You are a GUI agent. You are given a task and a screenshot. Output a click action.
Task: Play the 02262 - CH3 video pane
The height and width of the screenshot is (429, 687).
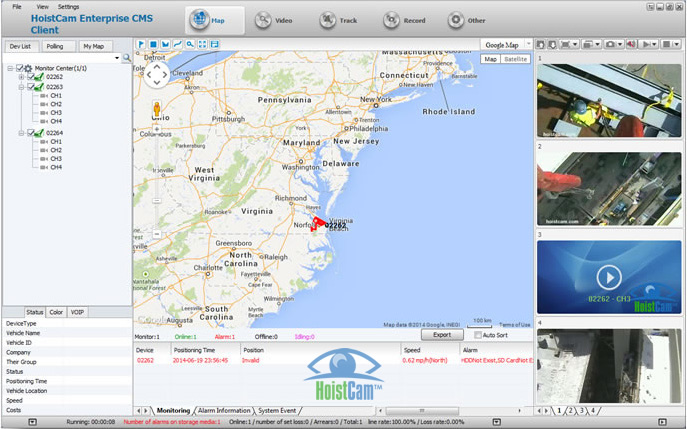tap(609, 277)
